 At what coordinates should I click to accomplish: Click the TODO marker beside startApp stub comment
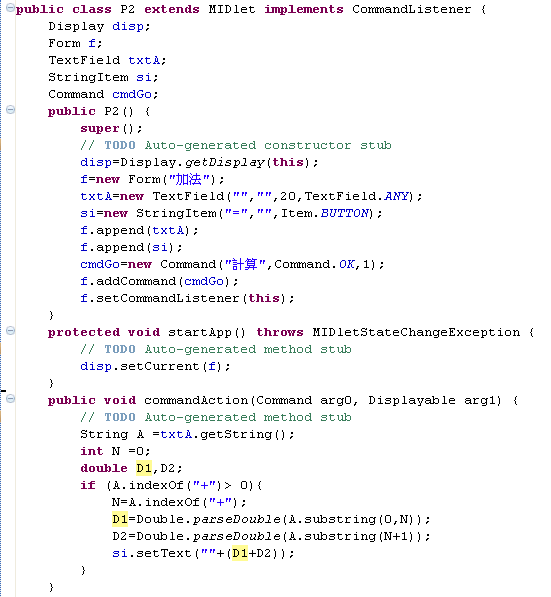pos(1,349)
